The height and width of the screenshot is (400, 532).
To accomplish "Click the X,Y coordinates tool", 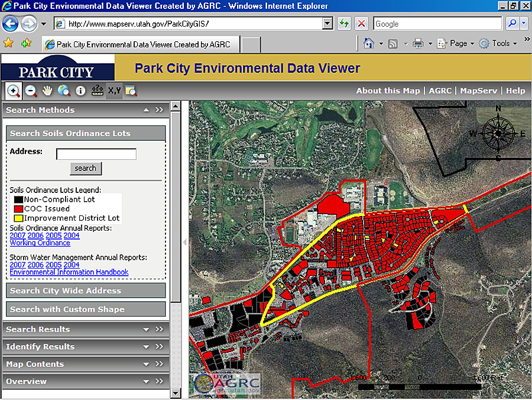I will (114, 91).
